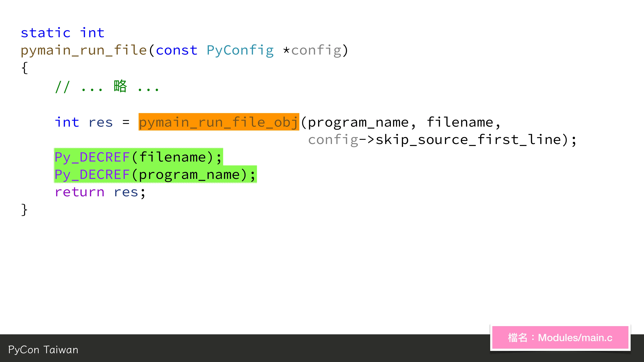Click 'int res' variable declaration
The height and width of the screenshot is (362, 644).
point(84,122)
